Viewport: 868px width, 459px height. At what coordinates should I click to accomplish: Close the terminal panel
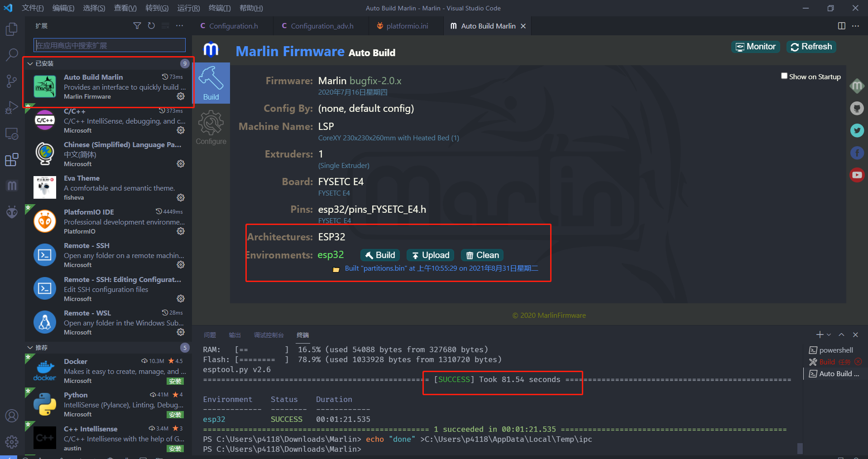coord(855,335)
